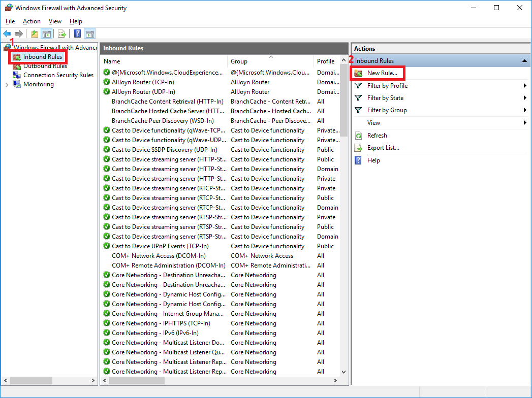Click green check for Cast to Device UPnP Events

pos(107,246)
